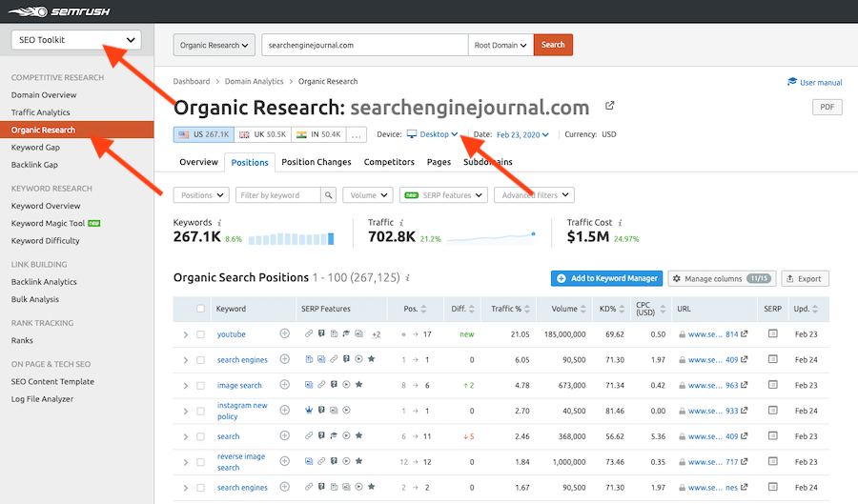This screenshot has width=858, height=504.
Task: Click the Semrush logo
Action: click(59, 11)
